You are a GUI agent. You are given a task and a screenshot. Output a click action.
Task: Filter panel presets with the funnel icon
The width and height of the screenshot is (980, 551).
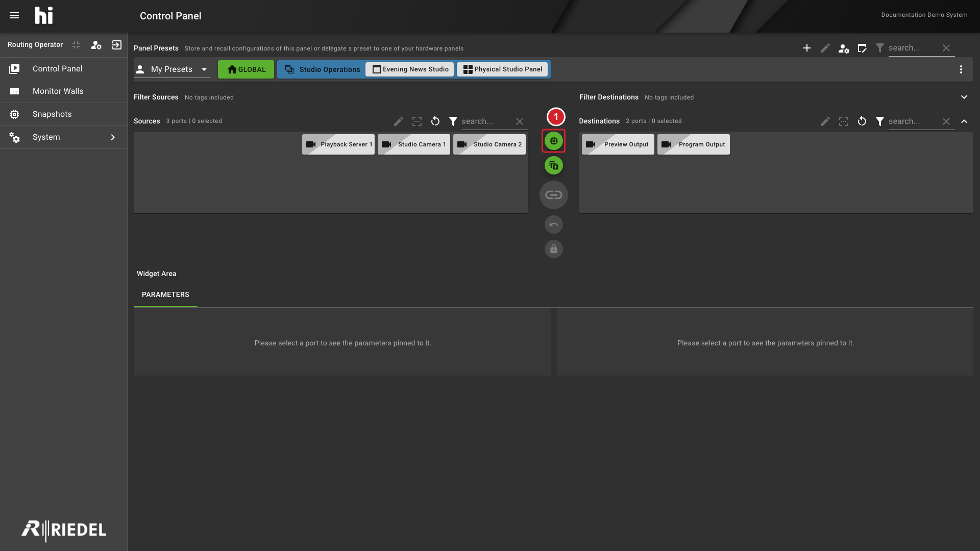point(880,48)
